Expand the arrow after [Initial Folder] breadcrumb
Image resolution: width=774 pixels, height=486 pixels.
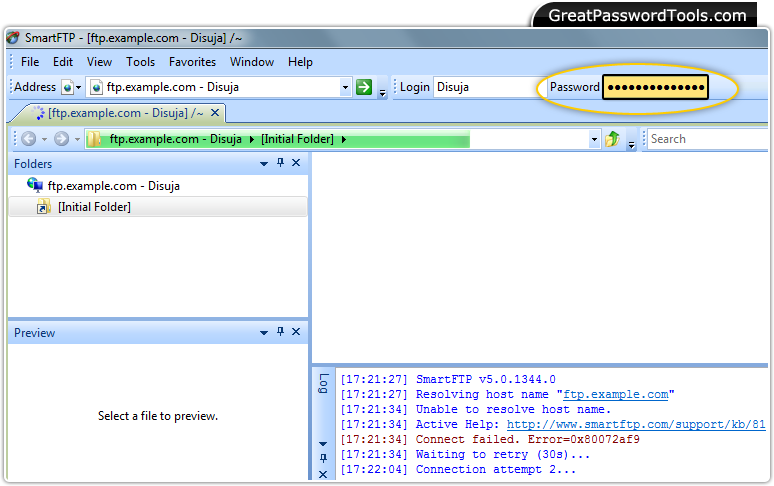tap(344, 140)
